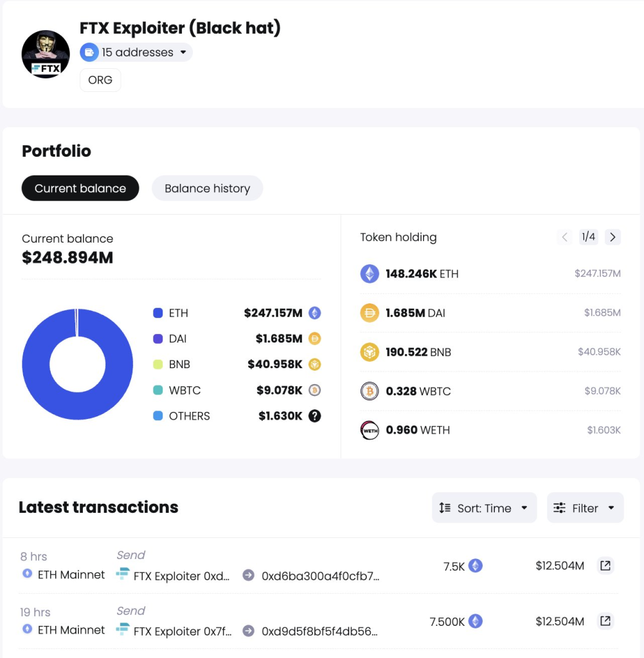
Task: Click the BNB icon next to $40.958K in legend
Action: coord(315,364)
